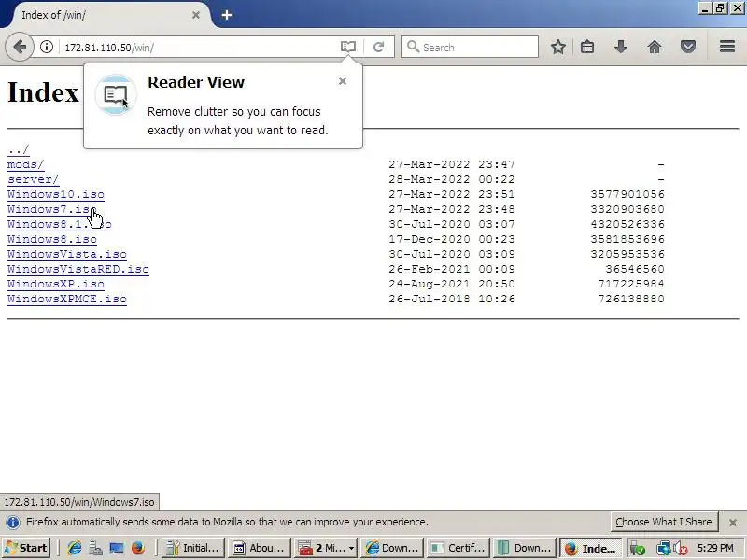
Task: Click the size value 3577901056
Action: pyautogui.click(x=627, y=194)
